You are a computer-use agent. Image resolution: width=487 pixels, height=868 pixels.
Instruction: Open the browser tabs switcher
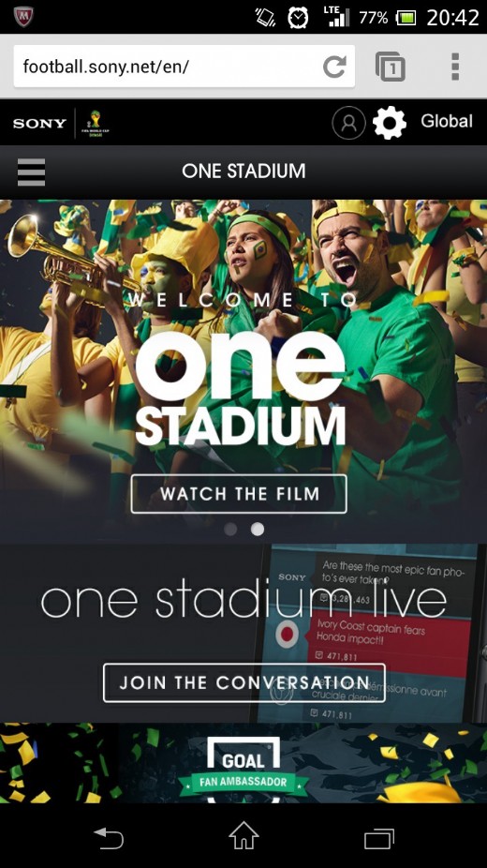[x=391, y=67]
